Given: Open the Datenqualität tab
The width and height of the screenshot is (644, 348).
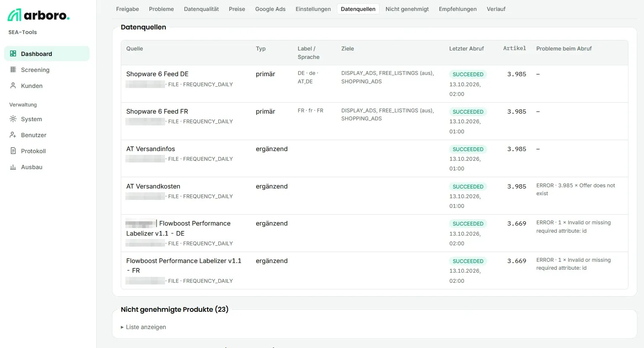Looking at the screenshot, I should coord(201,9).
